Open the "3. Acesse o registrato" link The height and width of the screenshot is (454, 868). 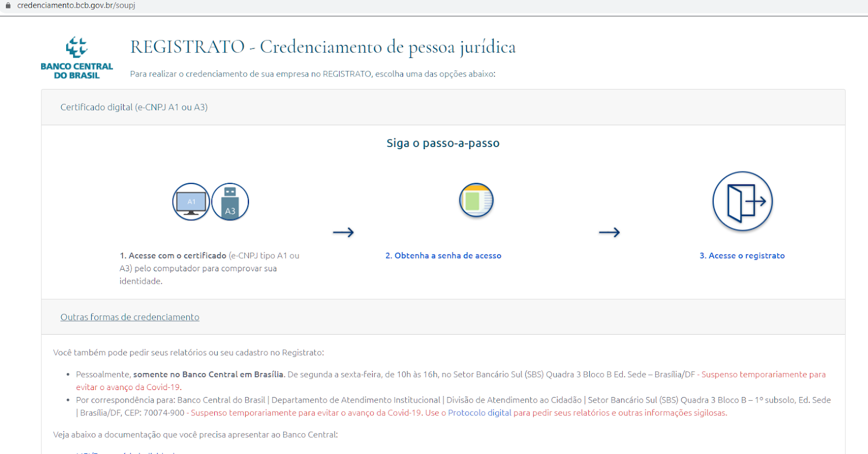point(742,255)
